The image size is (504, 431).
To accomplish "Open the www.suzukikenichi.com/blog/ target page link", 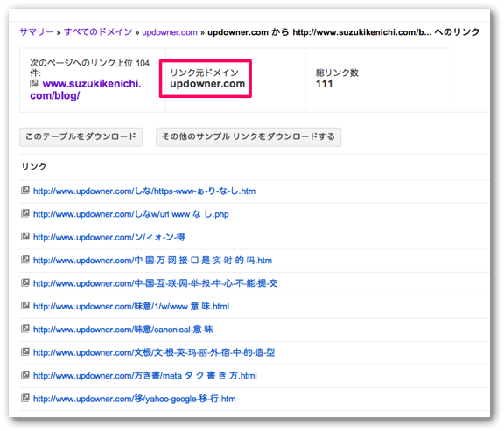I will click(x=86, y=89).
